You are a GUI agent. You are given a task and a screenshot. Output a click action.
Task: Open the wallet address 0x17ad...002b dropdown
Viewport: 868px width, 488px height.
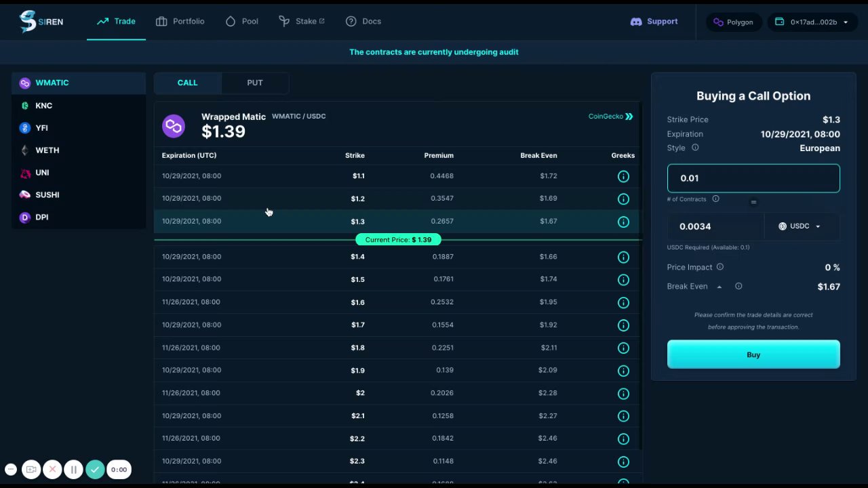point(812,22)
